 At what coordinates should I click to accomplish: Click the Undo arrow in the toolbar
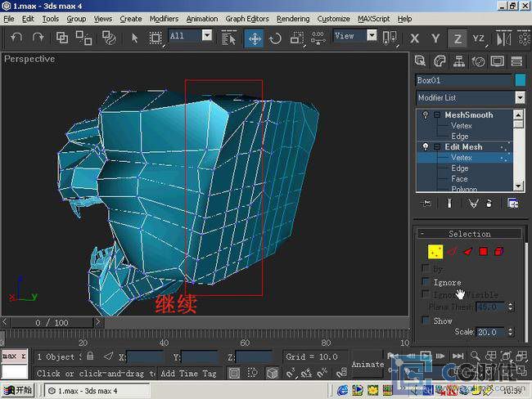point(16,38)
